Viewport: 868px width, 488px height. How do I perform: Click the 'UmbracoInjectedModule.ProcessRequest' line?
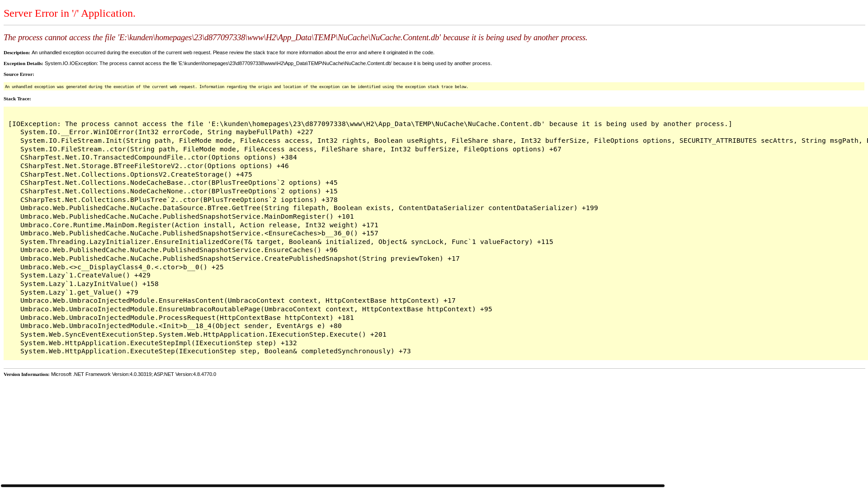(187, 318)
